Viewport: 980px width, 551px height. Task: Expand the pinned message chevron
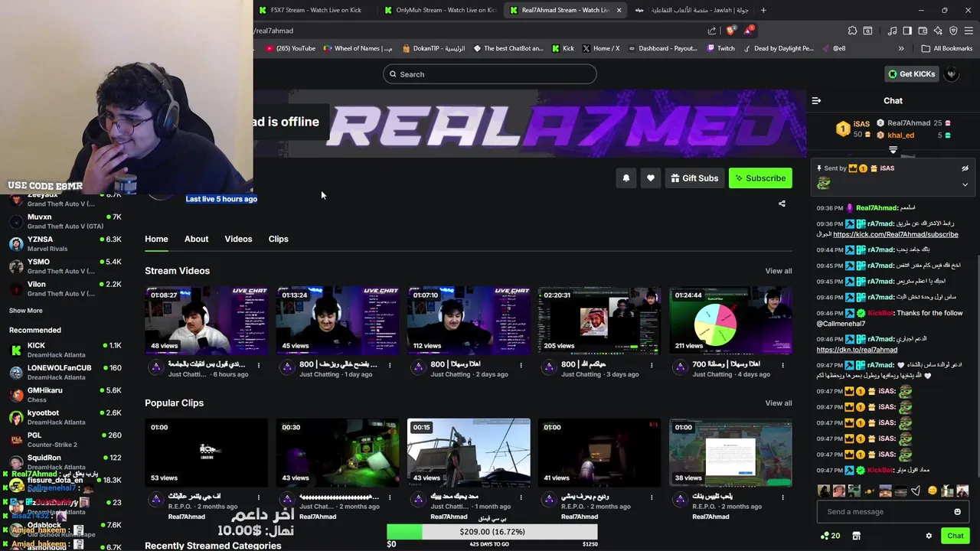pos(965,184)
